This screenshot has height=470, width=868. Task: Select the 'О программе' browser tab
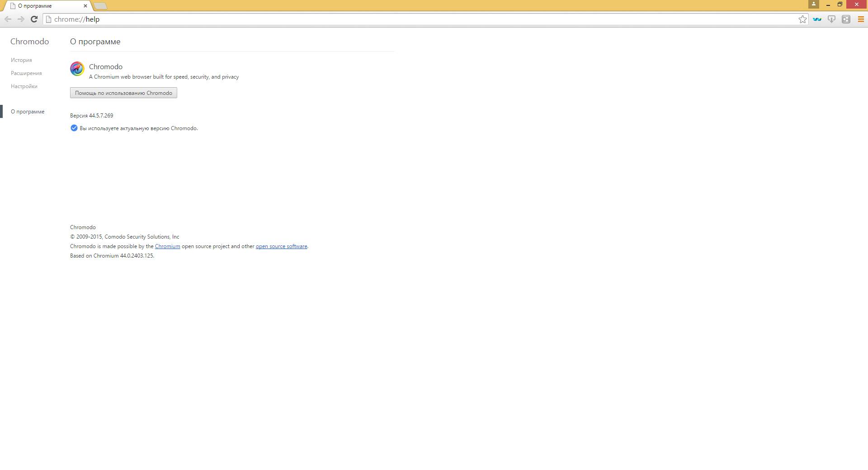[45, 6]
